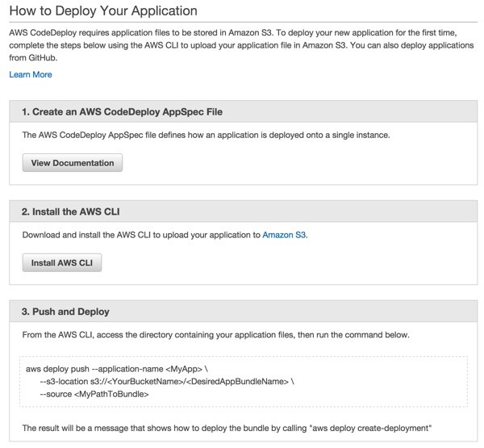The image size is (484, 448).
Task: Click the 'How to Deploy Your Application' heading
Action: tap(103, 10)
